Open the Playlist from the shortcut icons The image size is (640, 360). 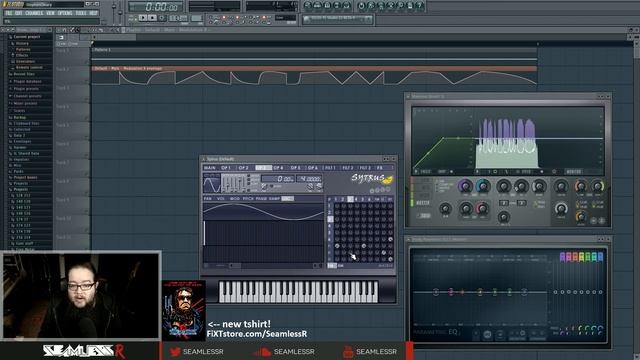(x=307, y=6)
